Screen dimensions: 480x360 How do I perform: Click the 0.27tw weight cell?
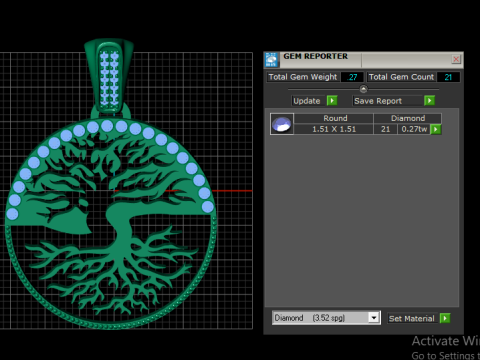(x=414, y=129)
